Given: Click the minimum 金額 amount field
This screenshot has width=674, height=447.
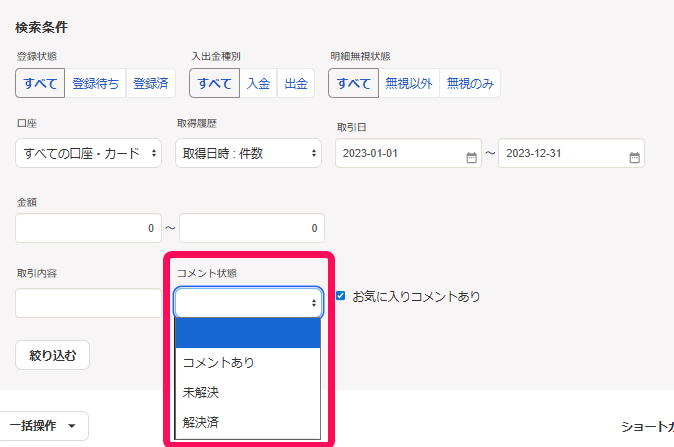Looking at the screenshot, I should (x=89, y=228).
